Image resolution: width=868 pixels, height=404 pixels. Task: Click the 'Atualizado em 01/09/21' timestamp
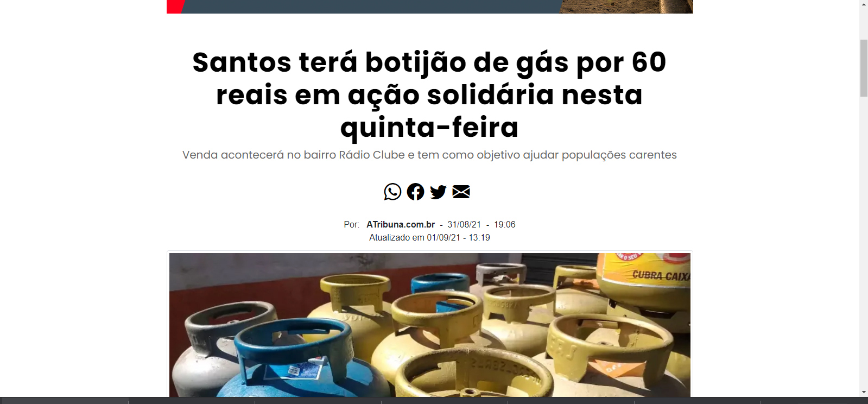click(429, 237)
